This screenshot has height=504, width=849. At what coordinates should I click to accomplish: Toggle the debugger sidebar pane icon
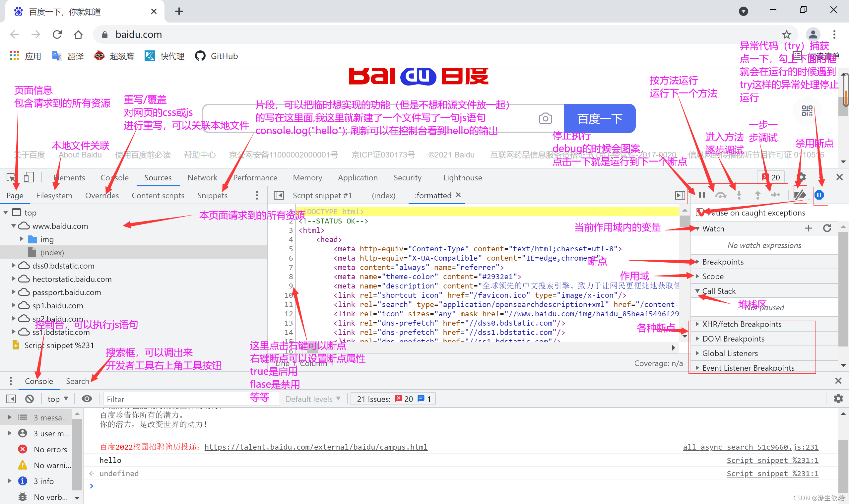[x=680, y=195]
